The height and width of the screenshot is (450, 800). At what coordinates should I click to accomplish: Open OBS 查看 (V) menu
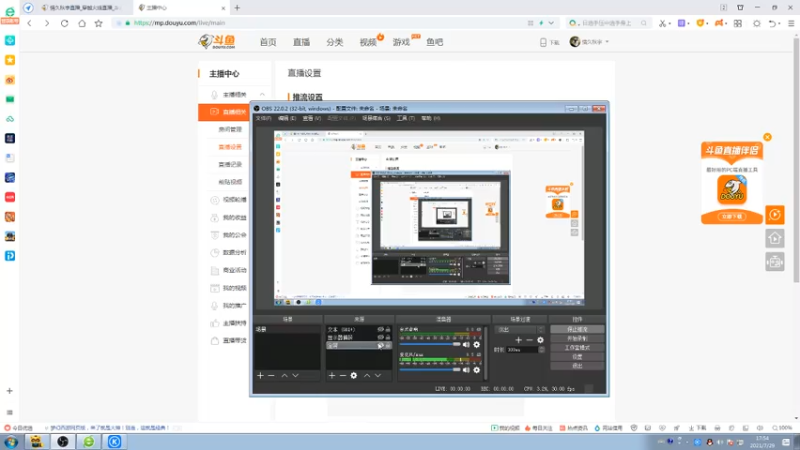(x=312, y=118)
